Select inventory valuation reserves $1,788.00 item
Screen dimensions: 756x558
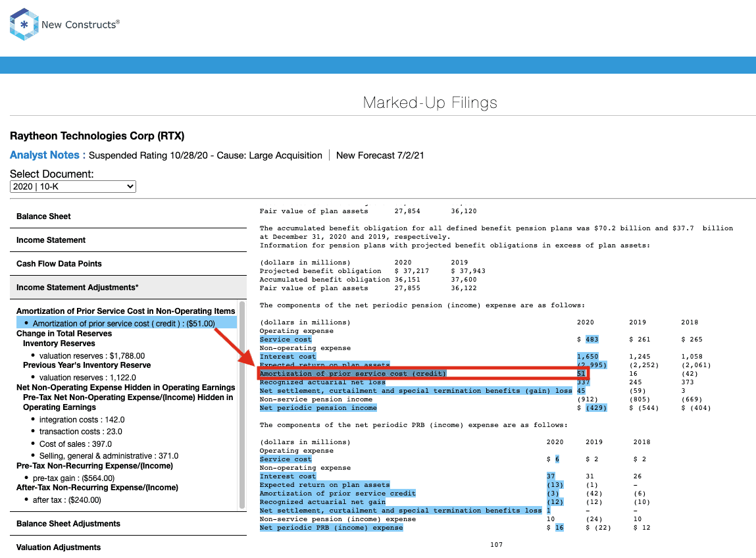92,356
